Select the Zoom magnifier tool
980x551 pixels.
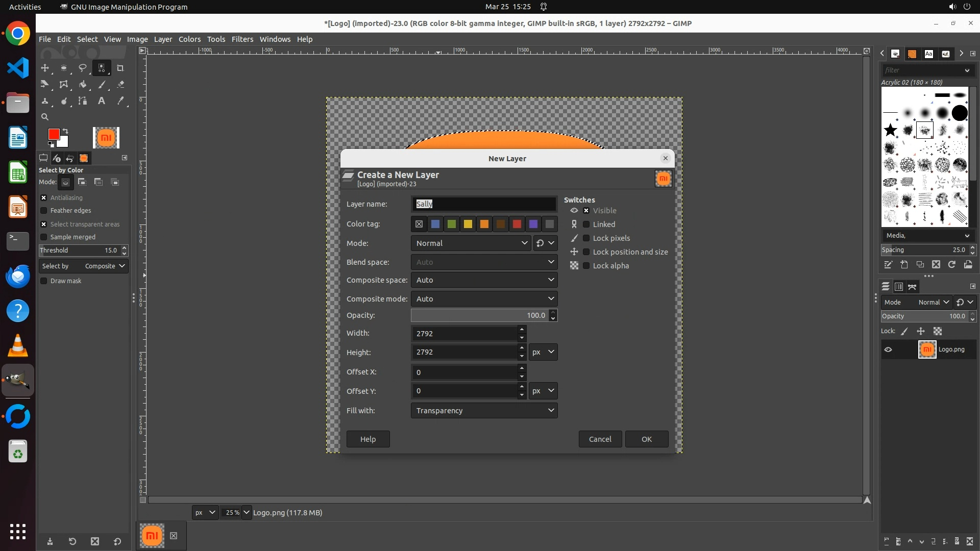pos(45,117)
